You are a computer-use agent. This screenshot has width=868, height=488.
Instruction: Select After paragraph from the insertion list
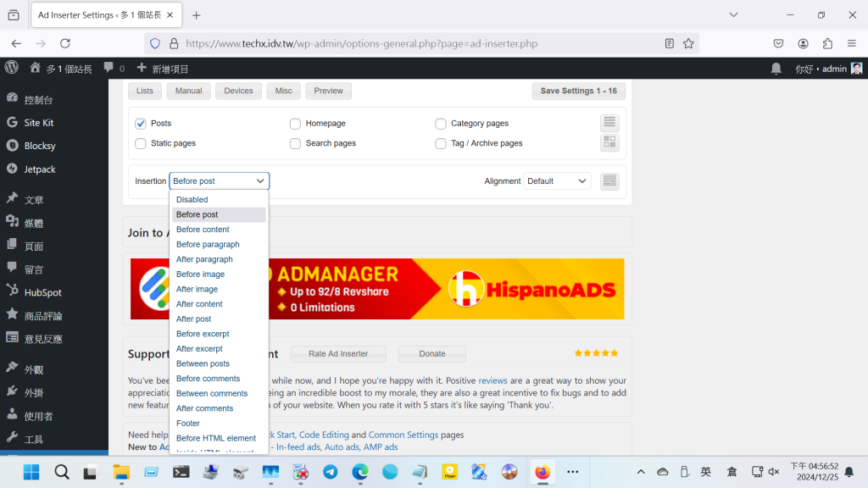204,259
